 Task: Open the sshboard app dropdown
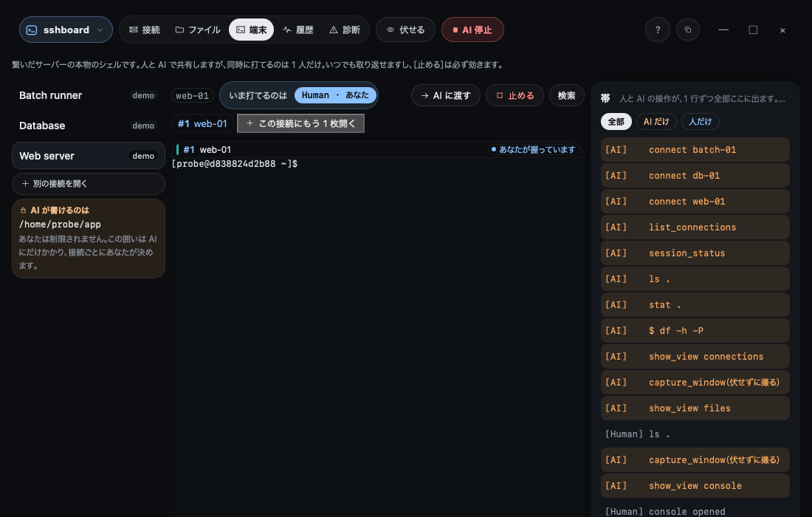pyautogui.click(x=66, y=30)
